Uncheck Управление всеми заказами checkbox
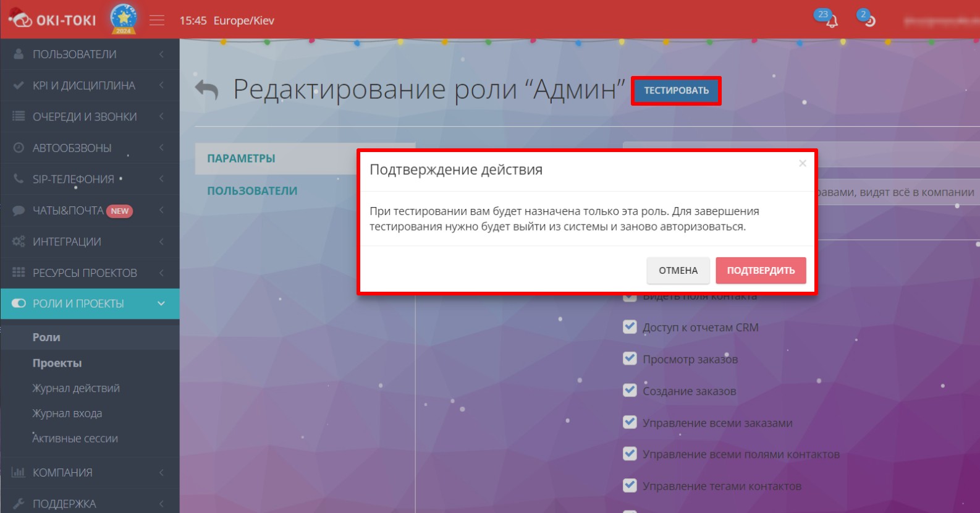Image resolution: width=980 pixels, height=513 pixels. pyautogui.click(x=630, y=422)
